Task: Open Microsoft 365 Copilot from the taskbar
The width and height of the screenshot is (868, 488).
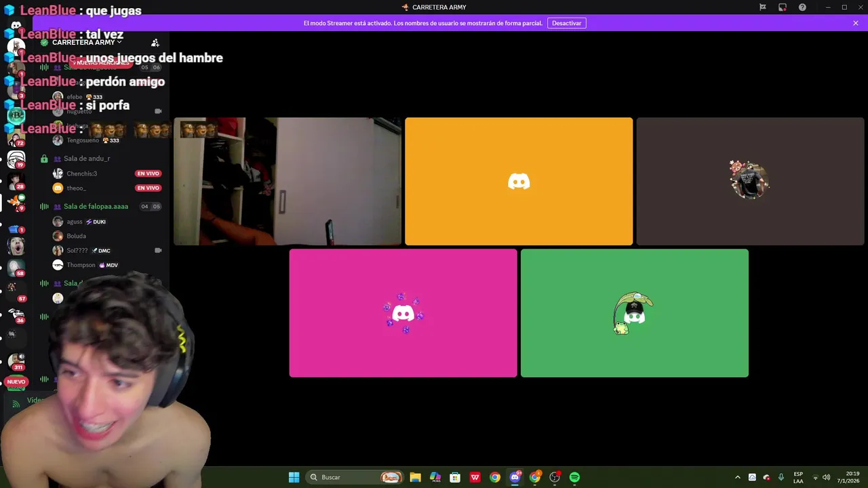Action: point(435,477)
